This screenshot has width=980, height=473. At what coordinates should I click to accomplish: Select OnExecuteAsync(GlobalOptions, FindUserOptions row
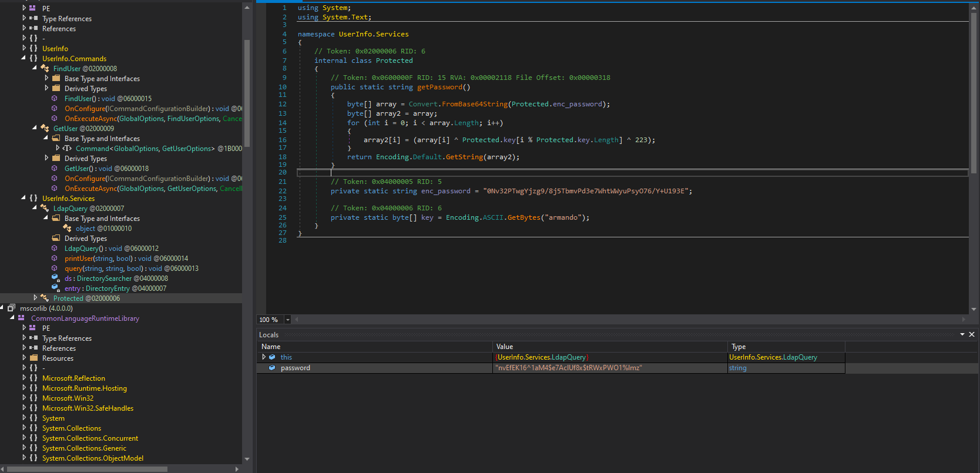(153, 118)
